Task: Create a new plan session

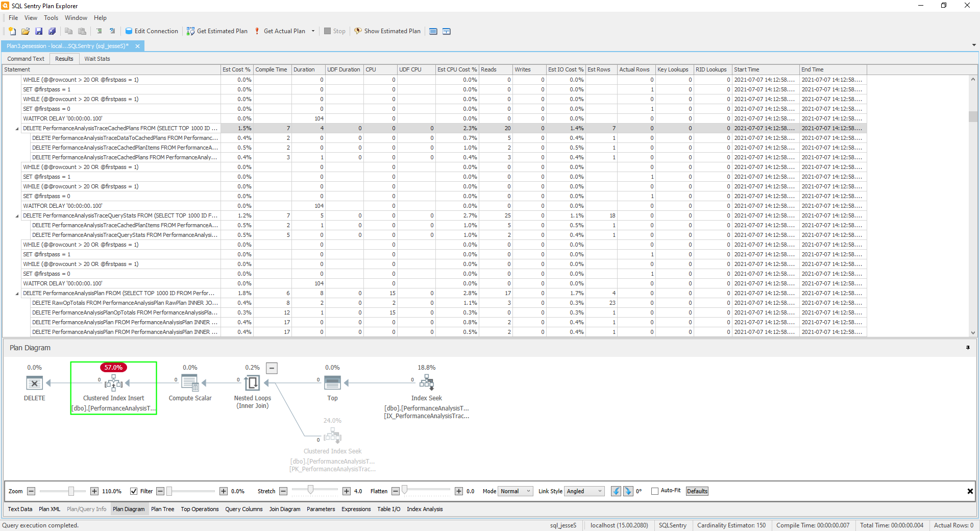Action: [12, 31]
